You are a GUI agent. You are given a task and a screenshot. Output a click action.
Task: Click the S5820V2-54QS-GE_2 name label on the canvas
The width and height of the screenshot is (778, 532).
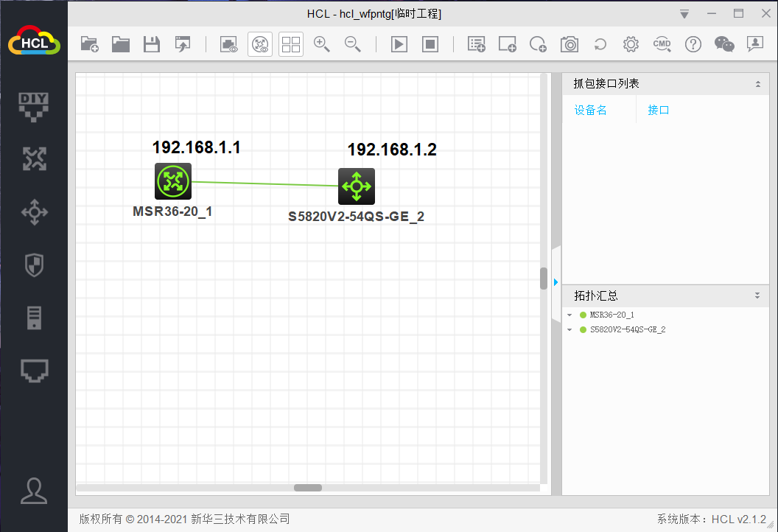pyautogui.click(x=357, y=217)
